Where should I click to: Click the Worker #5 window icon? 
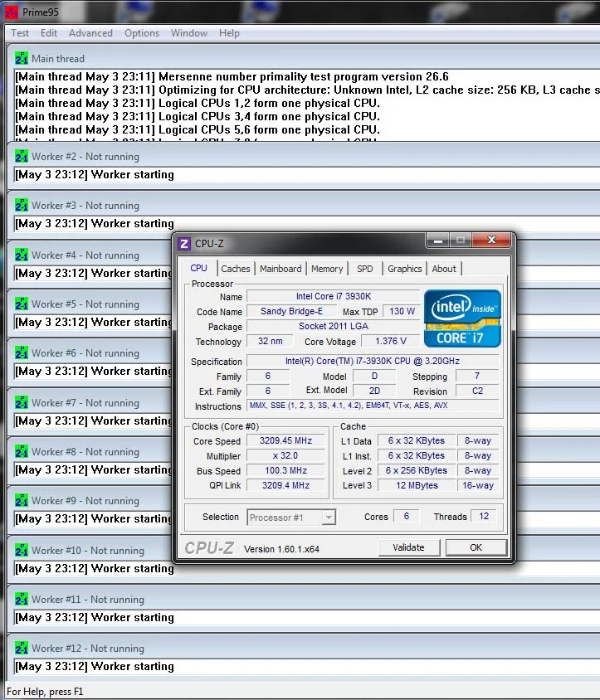(21, 304)
